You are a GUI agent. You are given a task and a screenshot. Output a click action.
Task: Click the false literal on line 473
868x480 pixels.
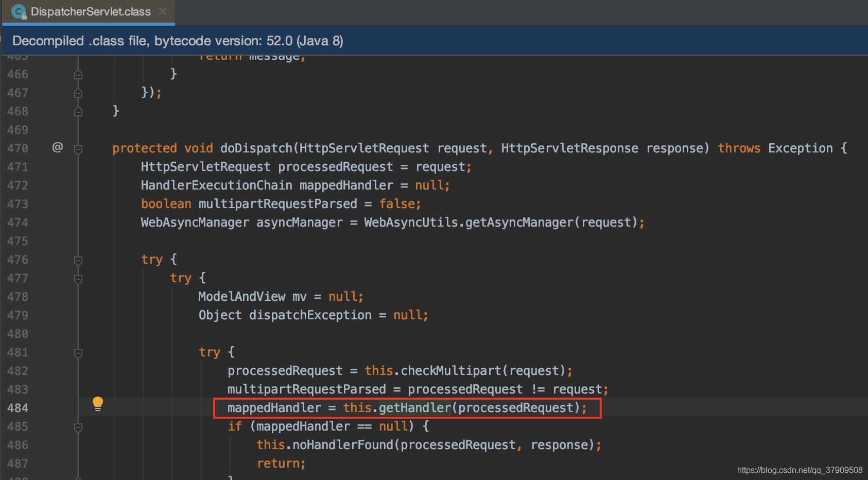[397, 204]
